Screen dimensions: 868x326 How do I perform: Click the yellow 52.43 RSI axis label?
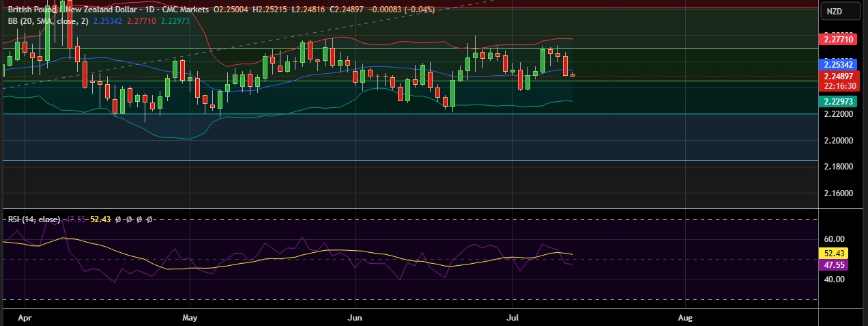[833, 253]
